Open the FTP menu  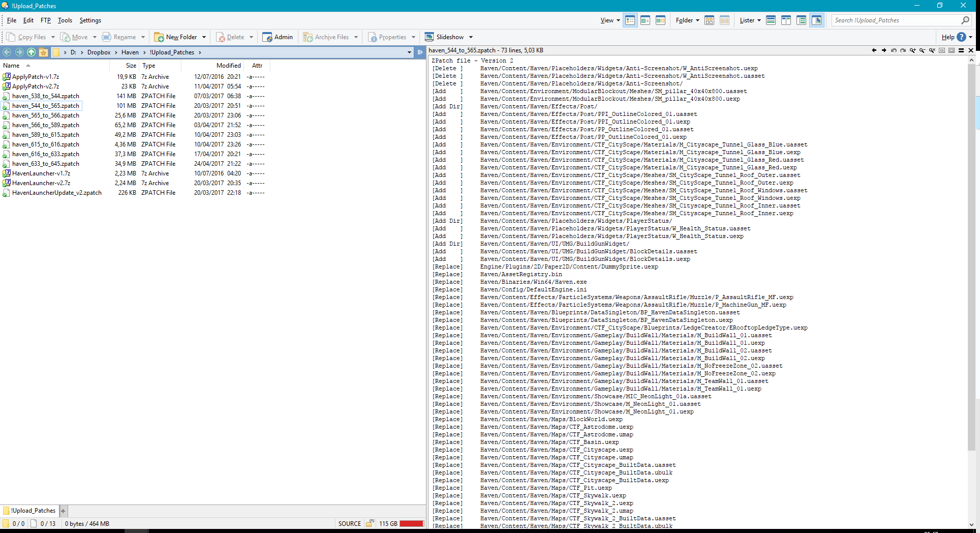(x=46, y=20)
